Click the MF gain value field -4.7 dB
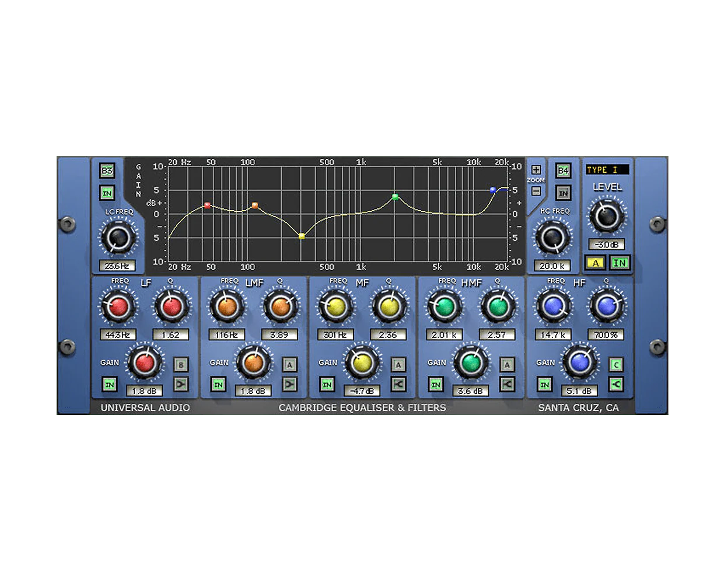This screenshot has width=728, height=572. tap(362, 390)
